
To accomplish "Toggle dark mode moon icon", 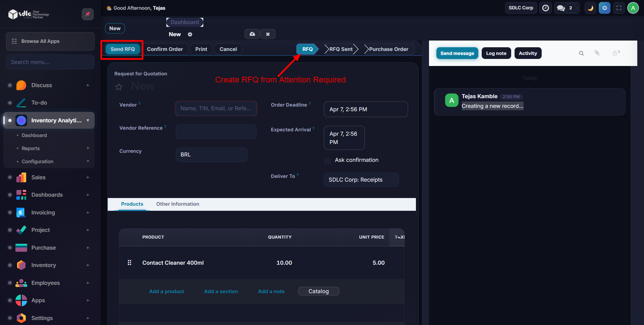I will (x=590, y=8).
